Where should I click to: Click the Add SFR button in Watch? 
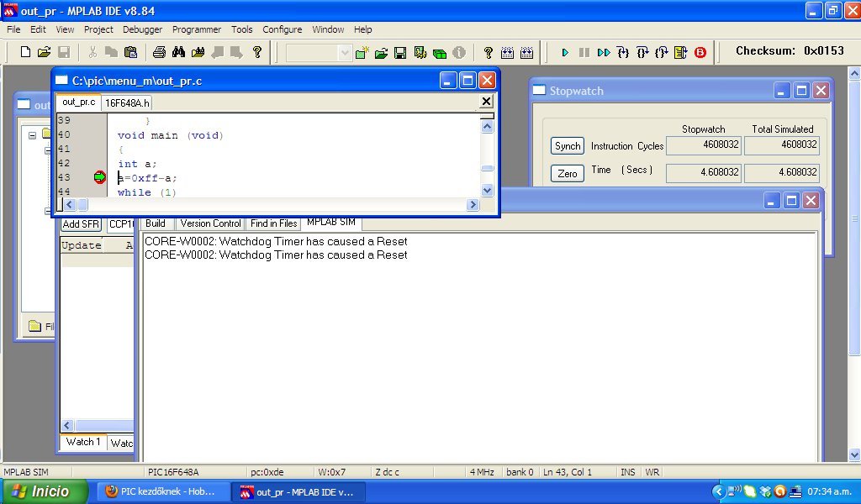(x=81, y=224)
